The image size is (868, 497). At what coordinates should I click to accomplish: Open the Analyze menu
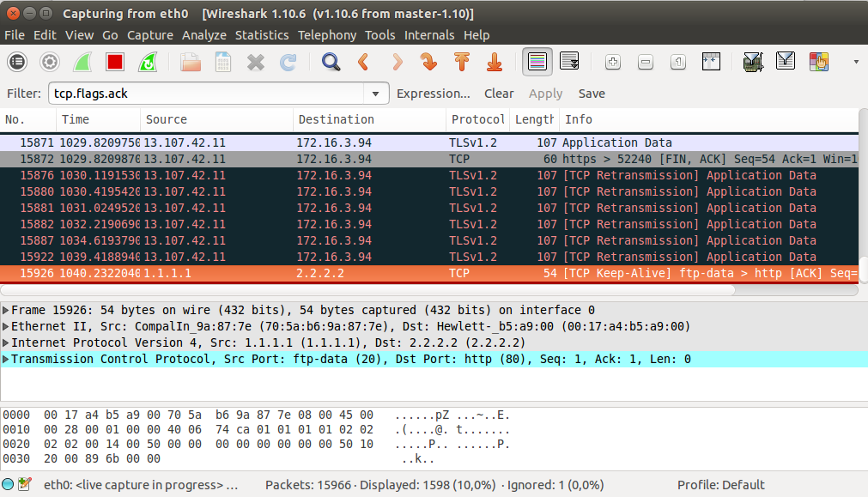204,35
